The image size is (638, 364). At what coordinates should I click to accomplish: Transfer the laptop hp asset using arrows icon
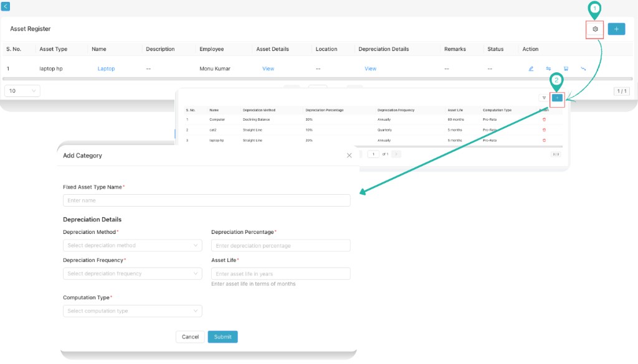(548, 68)
